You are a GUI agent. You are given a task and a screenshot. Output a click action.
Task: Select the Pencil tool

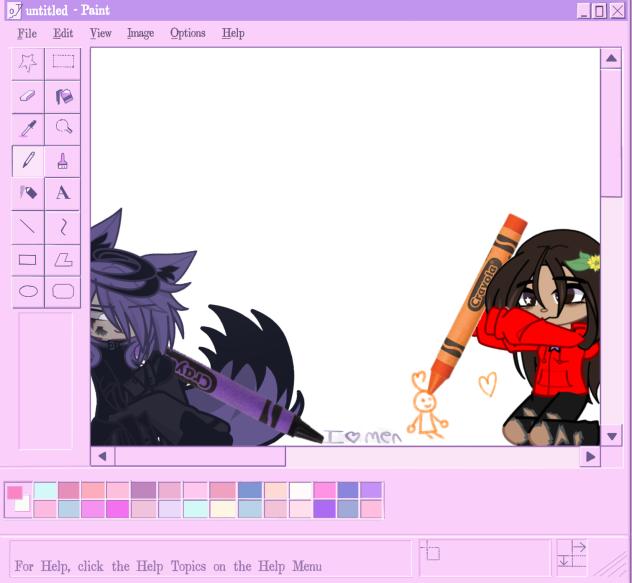[28, 161]
